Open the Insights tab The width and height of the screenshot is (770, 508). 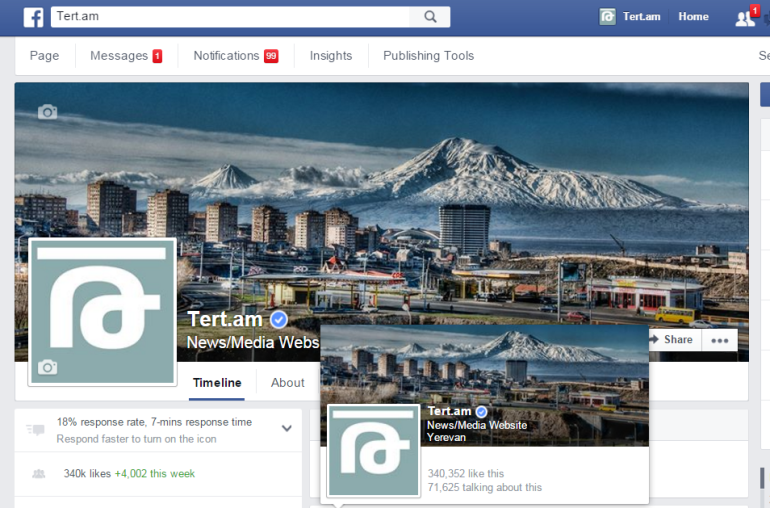(x=331, y=56)
